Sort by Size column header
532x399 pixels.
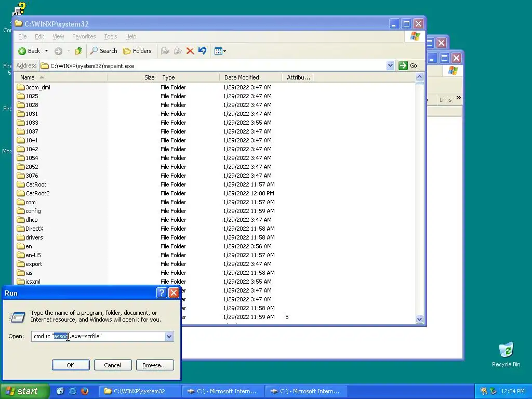pyautogui.click(x=132, y=77)
